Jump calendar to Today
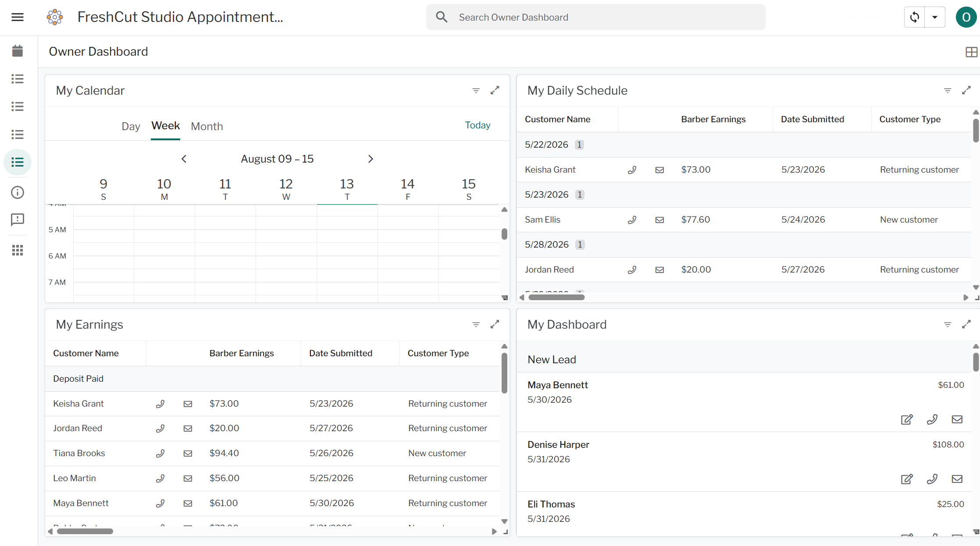980x546 pixels. pyautogui.click(x=478, y=125)
